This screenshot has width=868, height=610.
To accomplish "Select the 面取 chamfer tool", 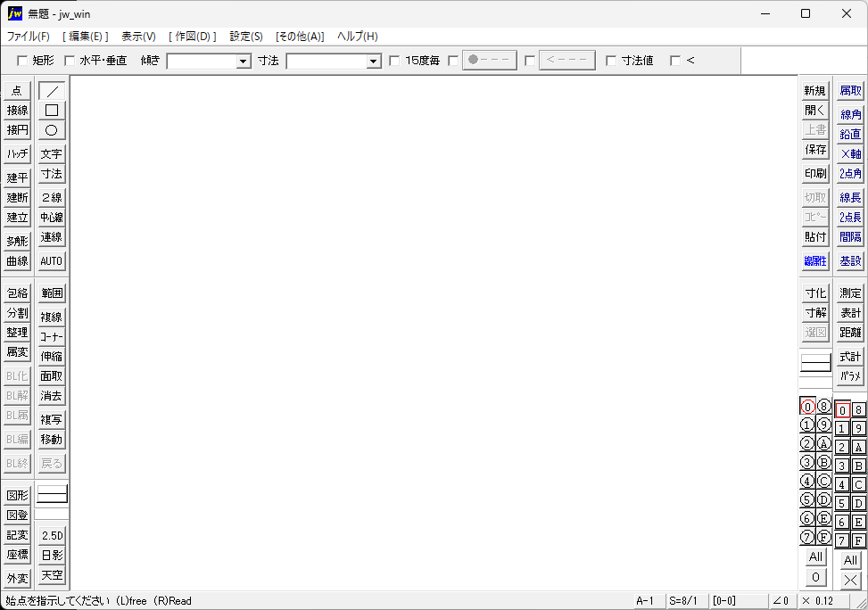I will pos(52,375).
